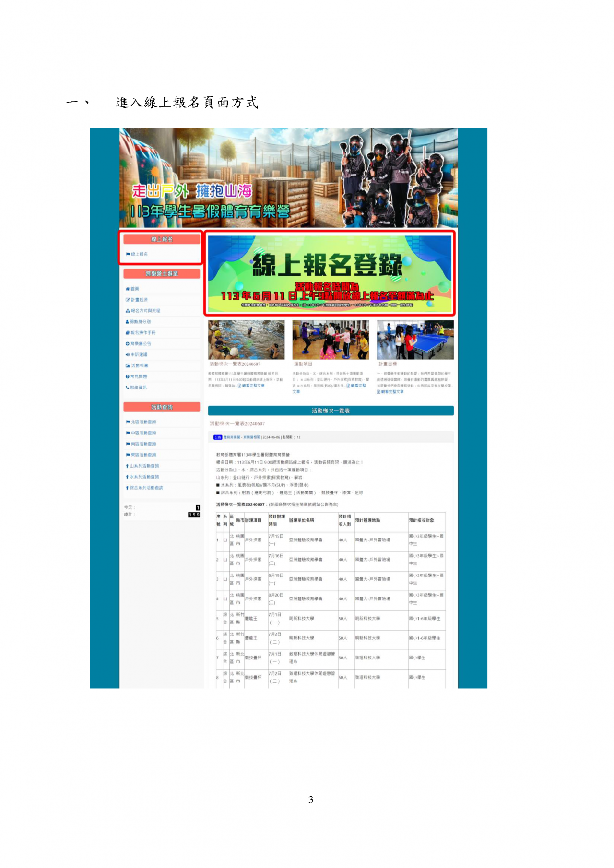This screenshot has width=614, height=868.
Task: Click the 活動梯次一覽表20240607 article title under swimming photo
Action: pos(235,364)
